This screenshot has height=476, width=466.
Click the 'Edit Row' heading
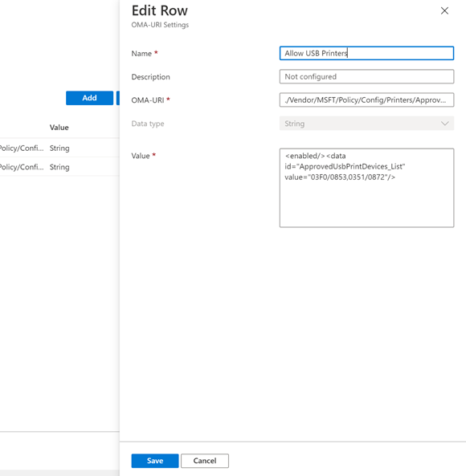(x=160, y=10)
